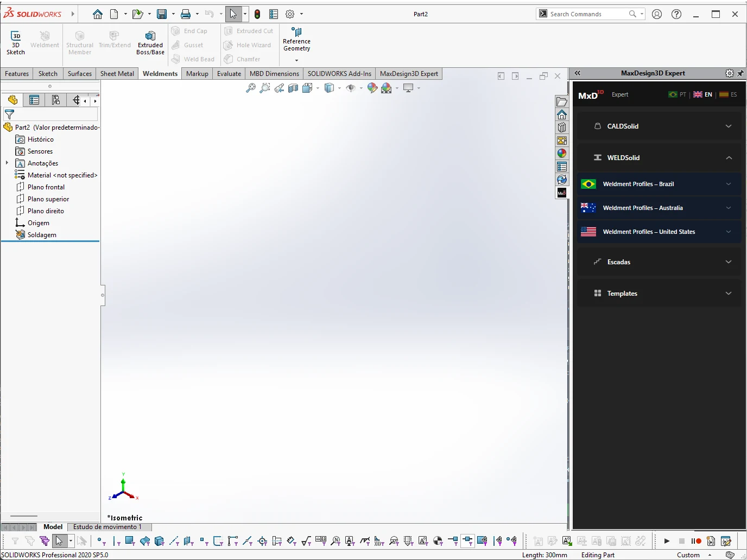Click the Zoom to Area icon
Screen dimensions: 747x560
265,88
